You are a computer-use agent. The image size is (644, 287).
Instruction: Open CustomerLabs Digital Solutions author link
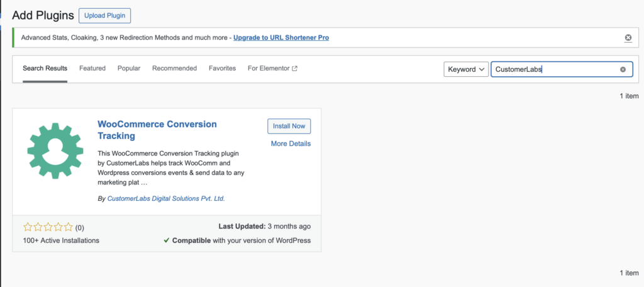point(166,198)
